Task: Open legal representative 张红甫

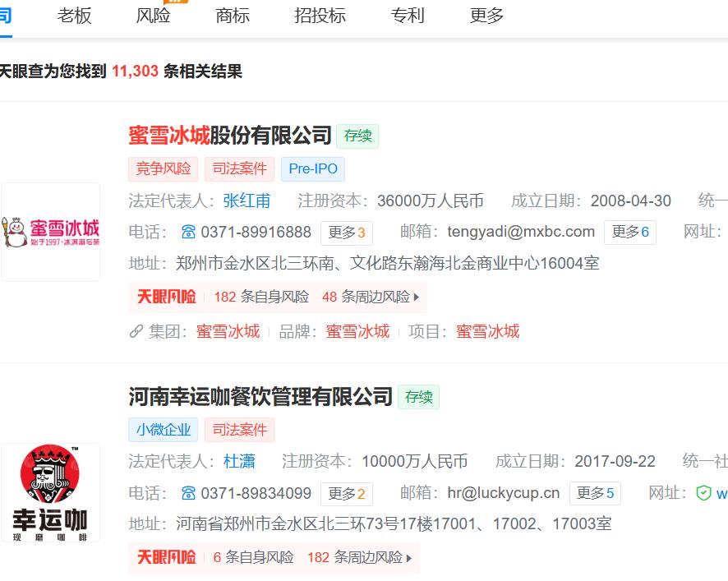Action: point(247,201)
